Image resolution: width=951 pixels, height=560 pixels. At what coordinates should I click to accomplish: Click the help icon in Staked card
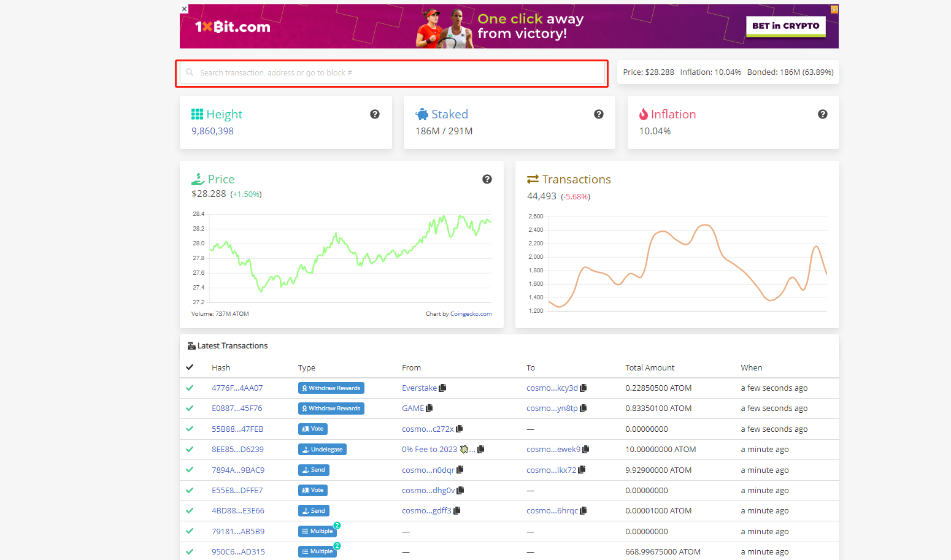pyautogui.click(x=599, y=114)
